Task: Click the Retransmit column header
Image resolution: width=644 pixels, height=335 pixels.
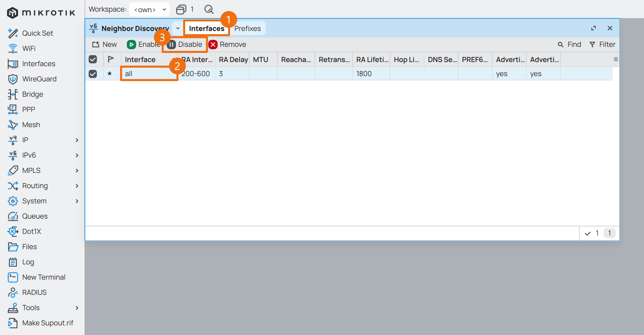Action: (334, 60)
